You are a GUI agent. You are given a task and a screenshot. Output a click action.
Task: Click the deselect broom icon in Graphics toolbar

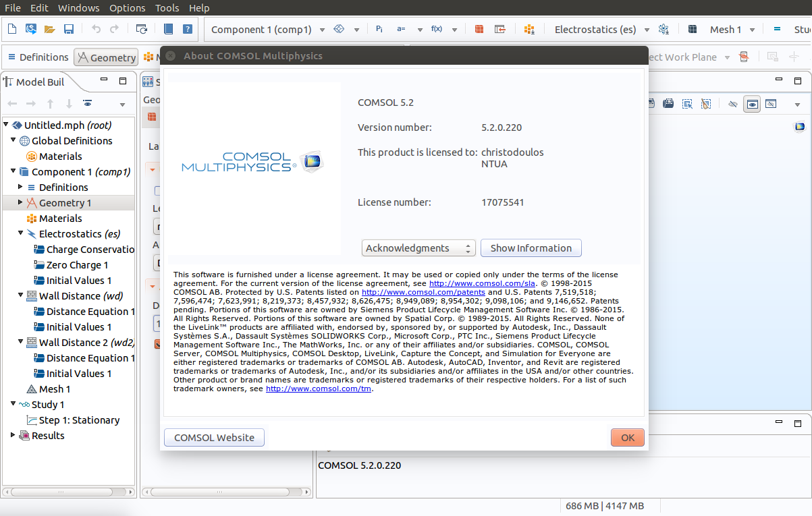coord(706,103)
